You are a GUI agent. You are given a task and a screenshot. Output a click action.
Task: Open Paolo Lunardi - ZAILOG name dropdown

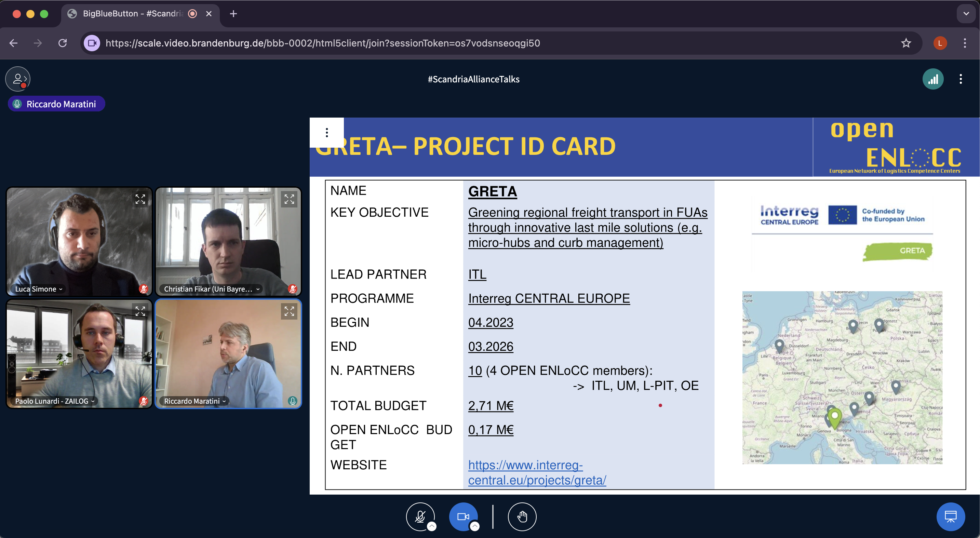[55, 401]
